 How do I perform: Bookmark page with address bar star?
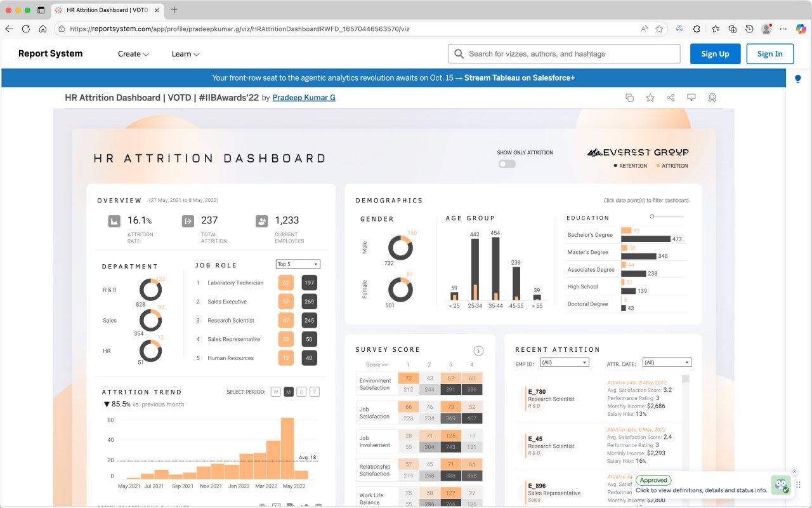[x=660, y=29]
